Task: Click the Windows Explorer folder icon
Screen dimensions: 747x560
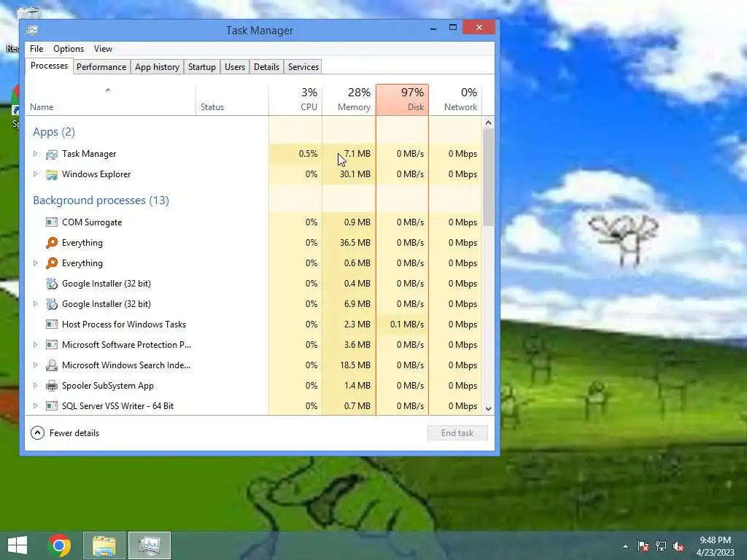Action: (x=52, y=175)
